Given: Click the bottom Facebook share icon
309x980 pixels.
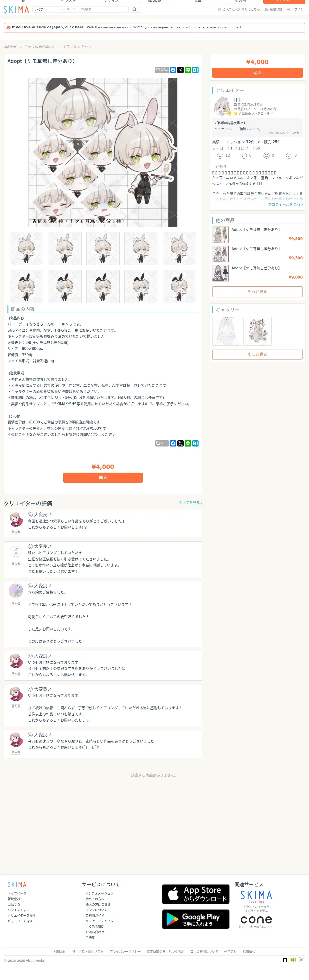Looking at the screenshot, I should tap(173, 443).
